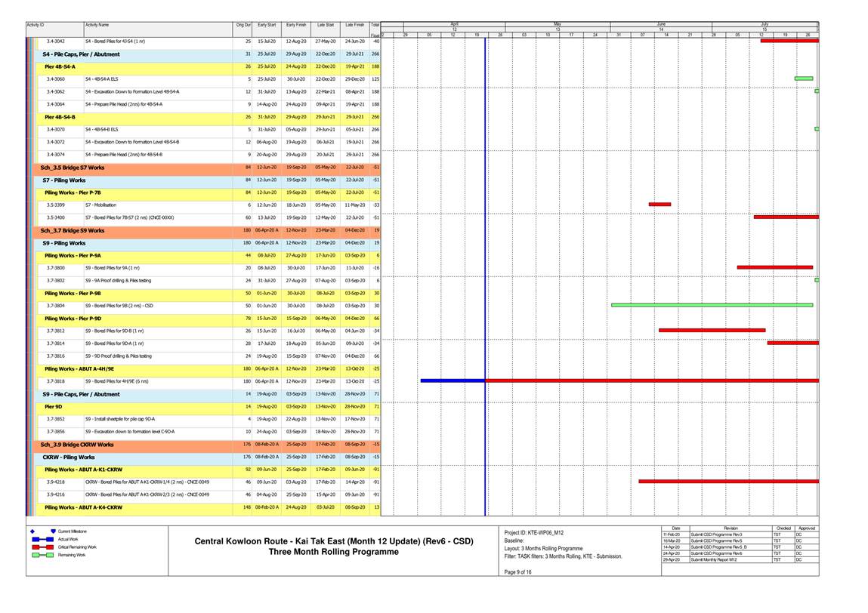This screenshot has height=613, width=868.
Task: Select the red Gantt bar for S7 - Mobilisation
Action: coord(659,204)
